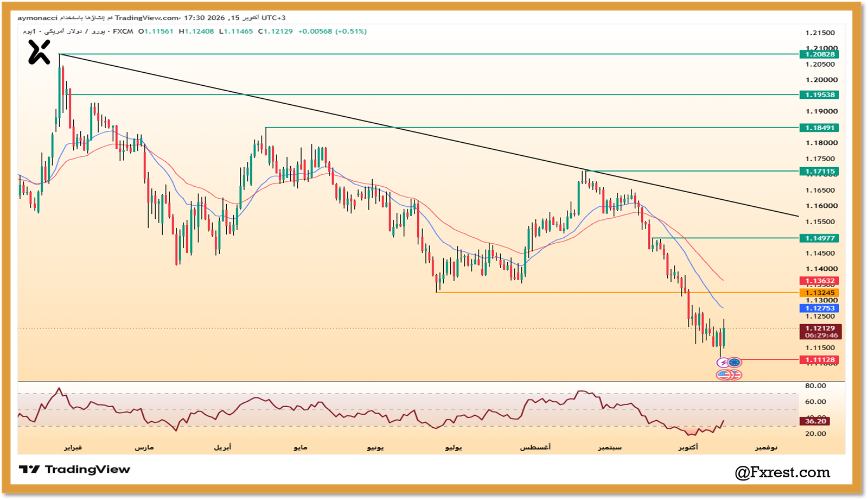This screenshot has height=500, width=868.
Task: Click the aymonacci author name in the header
Action: [x=37, y=18]
